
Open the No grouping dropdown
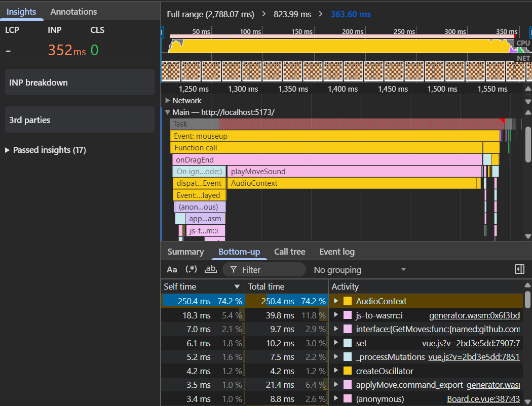[x=360, y=270]
